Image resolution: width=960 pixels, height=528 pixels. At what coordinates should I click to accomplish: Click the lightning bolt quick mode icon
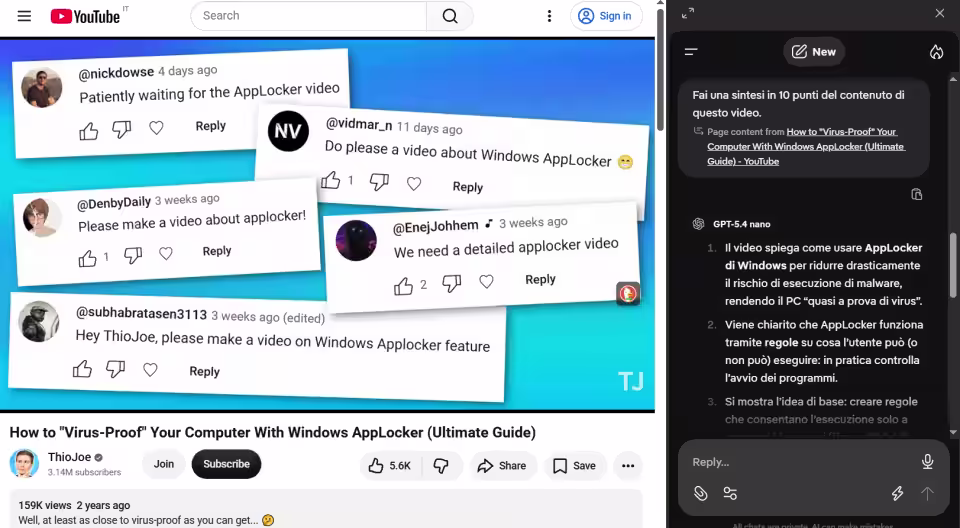898,494
